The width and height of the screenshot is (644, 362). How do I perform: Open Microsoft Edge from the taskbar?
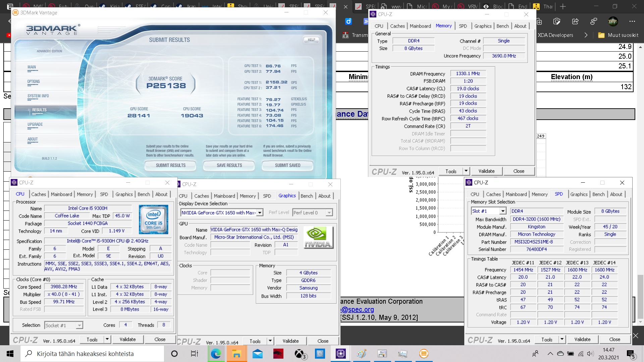pos(216,354)
